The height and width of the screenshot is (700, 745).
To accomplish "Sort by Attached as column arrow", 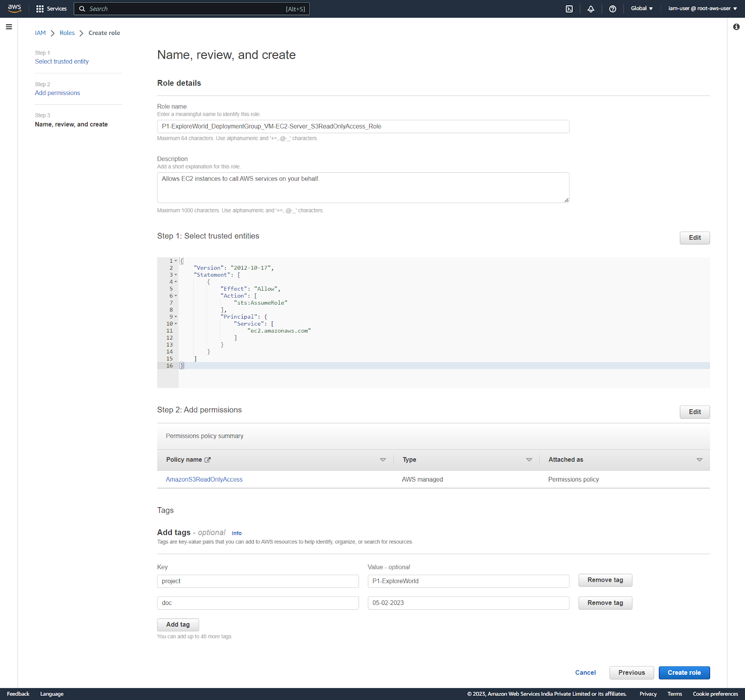I will point(699,460).
